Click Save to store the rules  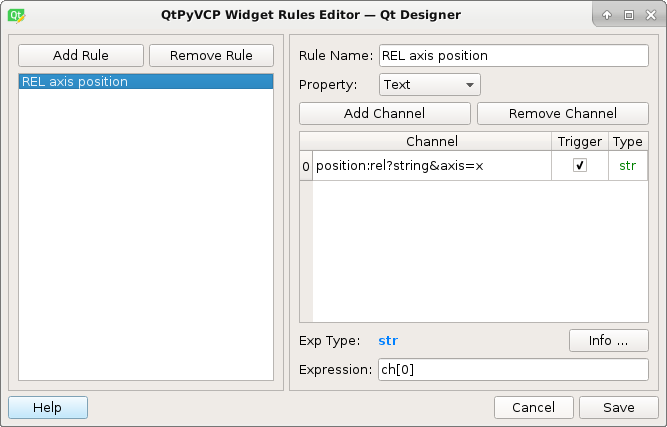coord(619,407)
